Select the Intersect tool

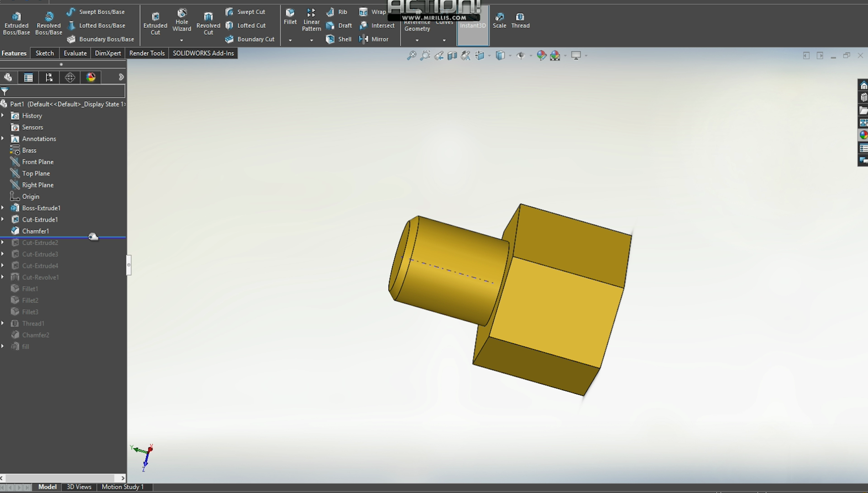(377, 26)
